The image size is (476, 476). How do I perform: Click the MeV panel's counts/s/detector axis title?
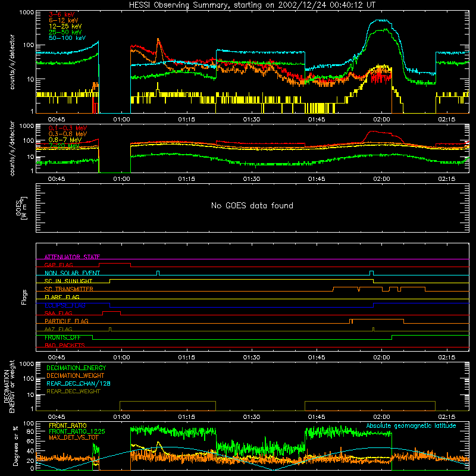[x=12, y=148]
